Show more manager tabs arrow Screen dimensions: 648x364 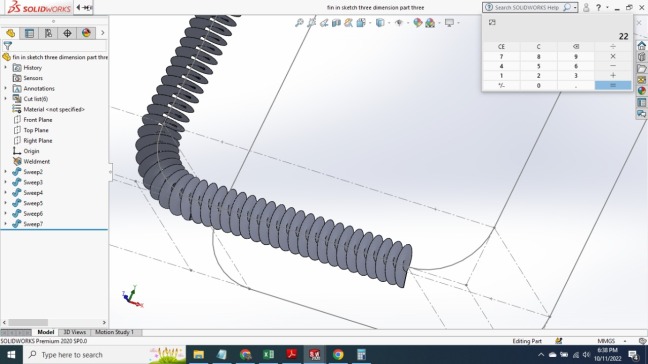coord(102,33)
